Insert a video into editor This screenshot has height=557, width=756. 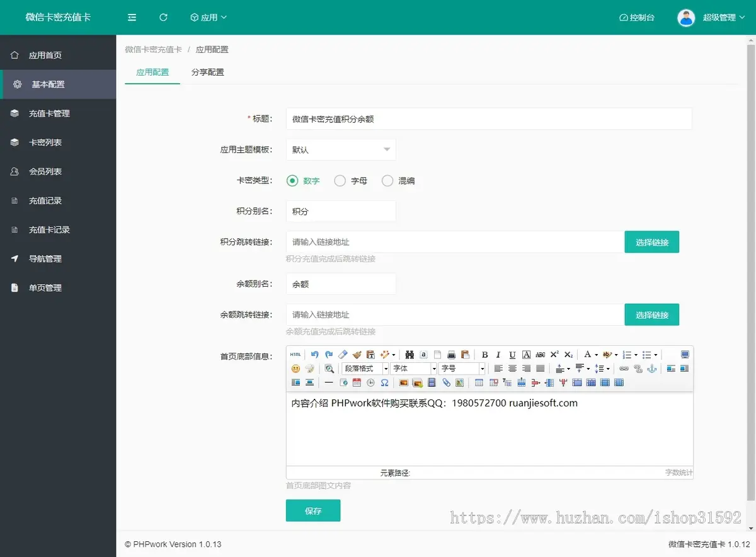coord(432,382)
